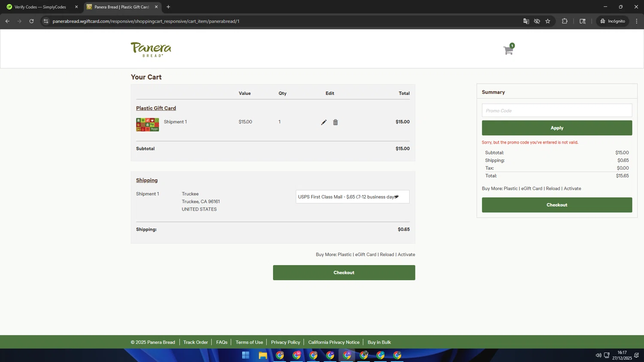
Task: Open FAQs in footer
Action: click(x=222, y=342)
